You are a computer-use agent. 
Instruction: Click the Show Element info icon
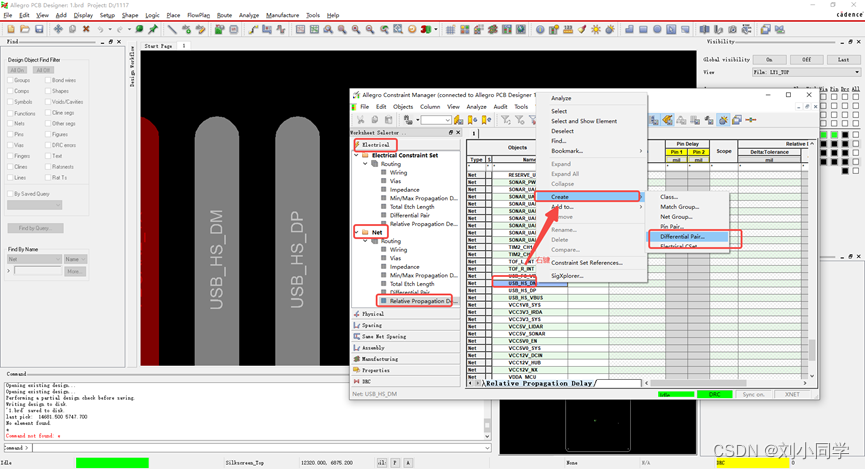pyautogui.click(x=540, y=29)
